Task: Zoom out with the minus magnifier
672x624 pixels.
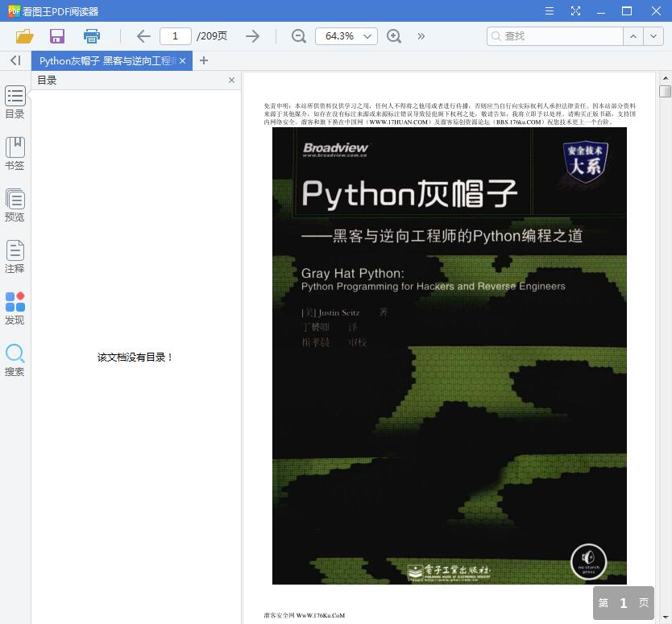Action: tap(299, 36)
